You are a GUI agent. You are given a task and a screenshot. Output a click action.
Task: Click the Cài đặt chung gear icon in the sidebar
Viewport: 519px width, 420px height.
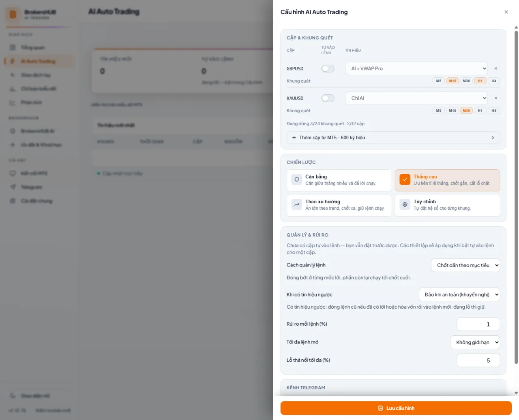(x=13, y=201)
